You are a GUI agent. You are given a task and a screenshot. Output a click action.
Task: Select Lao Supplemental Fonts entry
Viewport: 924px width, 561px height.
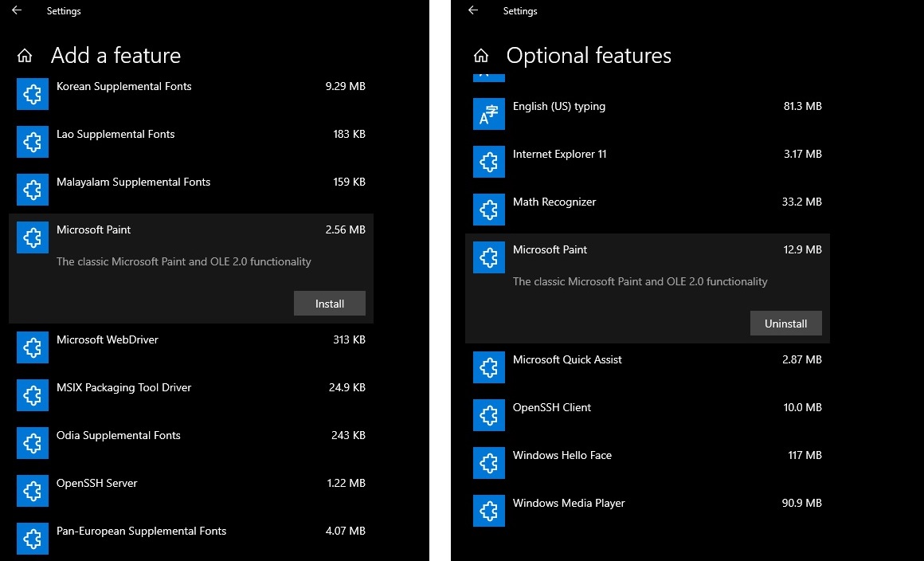pos(191,142)
